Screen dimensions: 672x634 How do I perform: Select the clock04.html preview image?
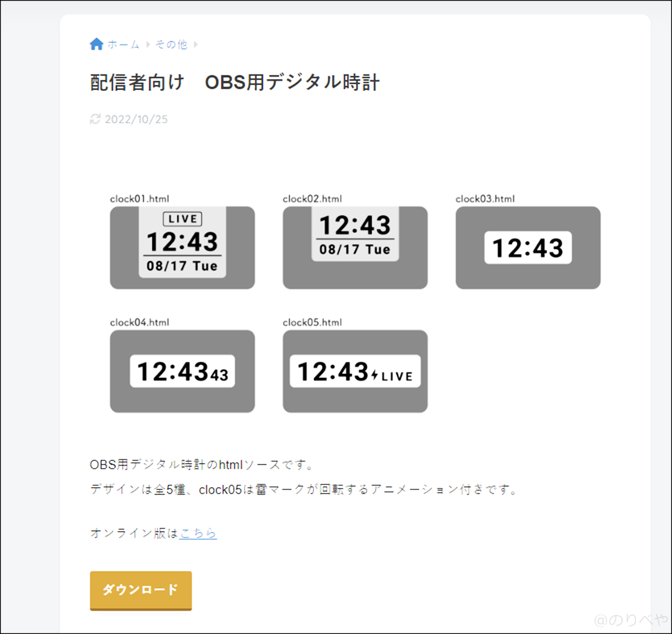182,371
